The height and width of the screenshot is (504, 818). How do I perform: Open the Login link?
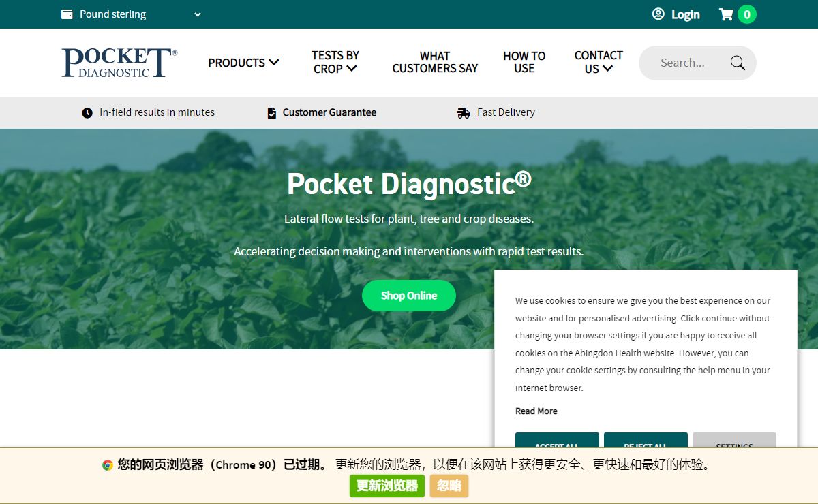tap(685, 14)
